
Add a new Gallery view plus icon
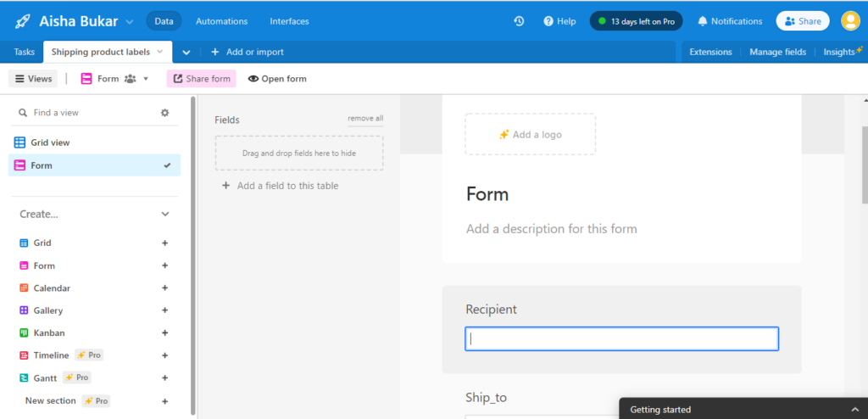(x=164, y=310)
